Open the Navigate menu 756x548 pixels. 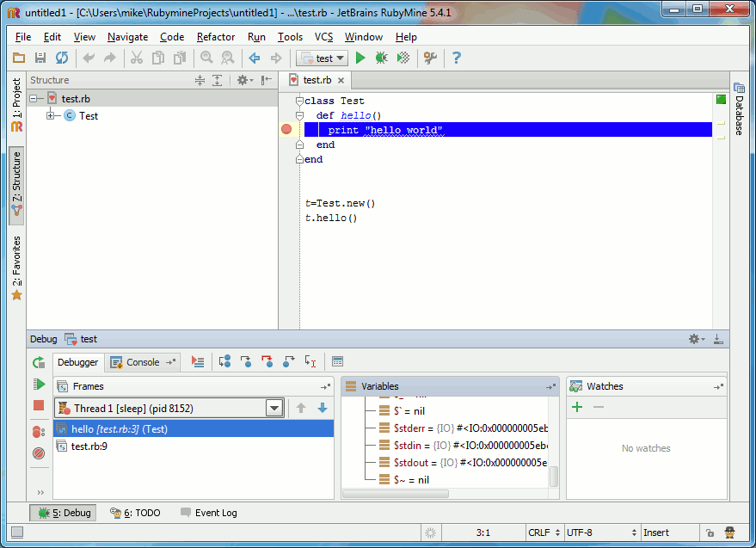pos(128,37)
